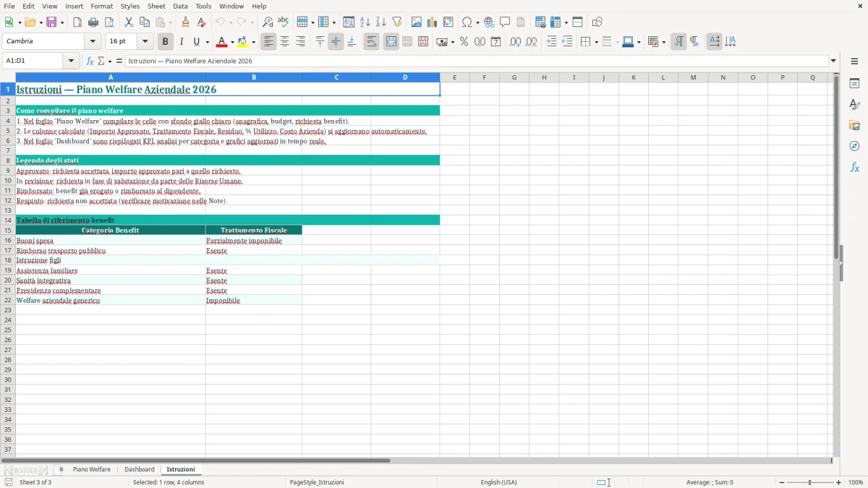Open Find & Replace
This screenshot has height=488, width=868.
click(268, 22)
